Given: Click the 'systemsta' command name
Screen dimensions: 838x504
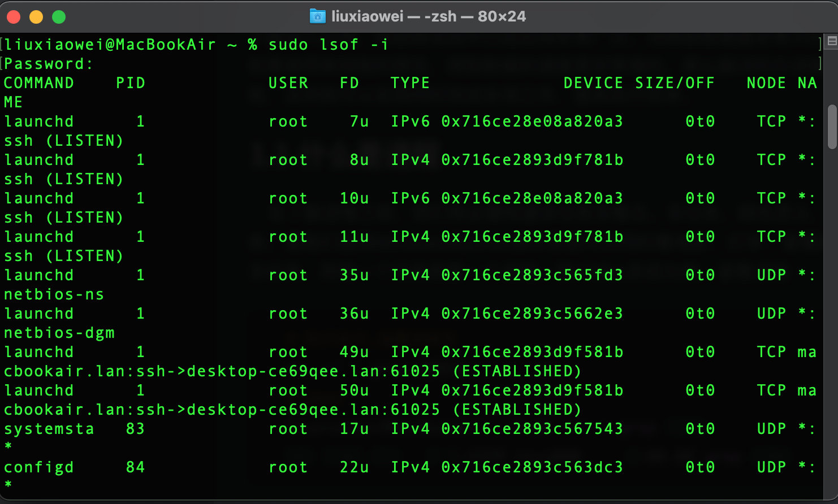Looking at the screenshot, I should (49, 429).
